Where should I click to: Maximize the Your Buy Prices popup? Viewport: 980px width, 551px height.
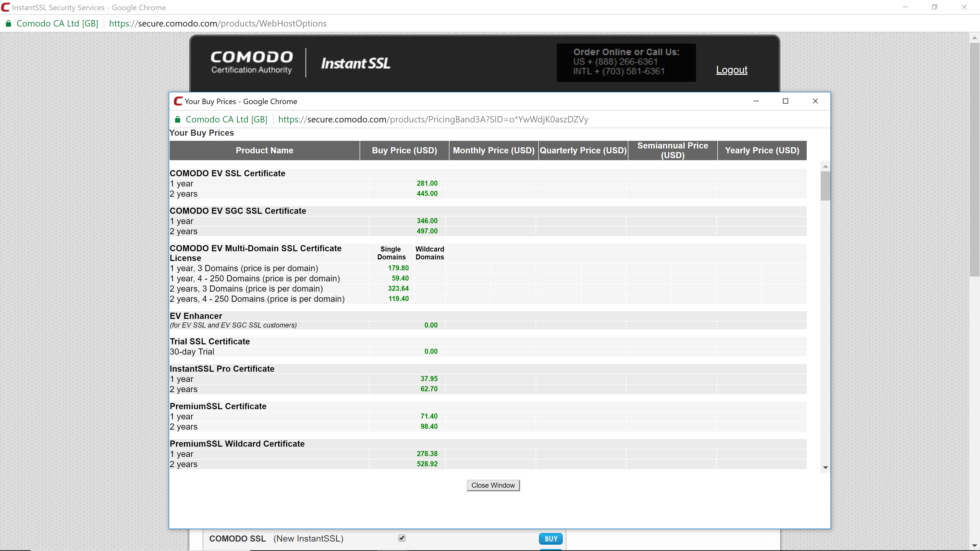point(785,101)
